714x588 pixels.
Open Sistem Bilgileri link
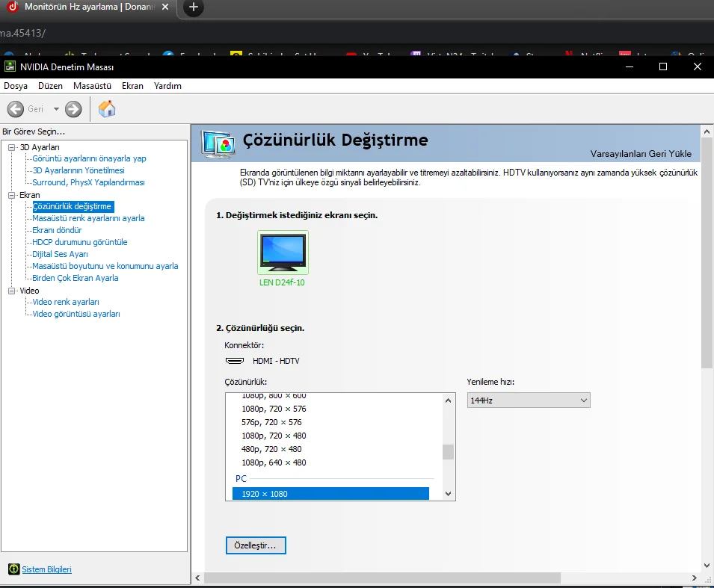pyautogui.click(x=46, y=569)
